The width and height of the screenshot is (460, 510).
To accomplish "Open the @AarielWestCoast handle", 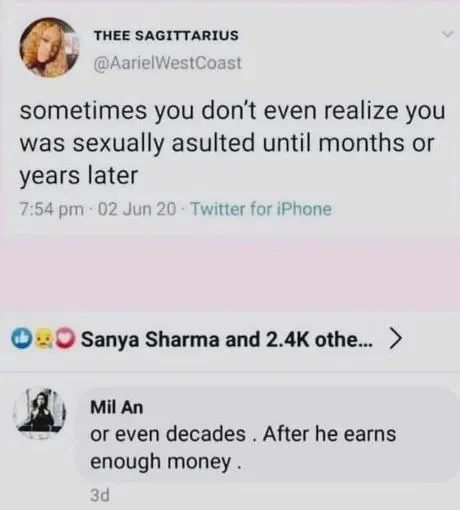I will click(168, 63).
